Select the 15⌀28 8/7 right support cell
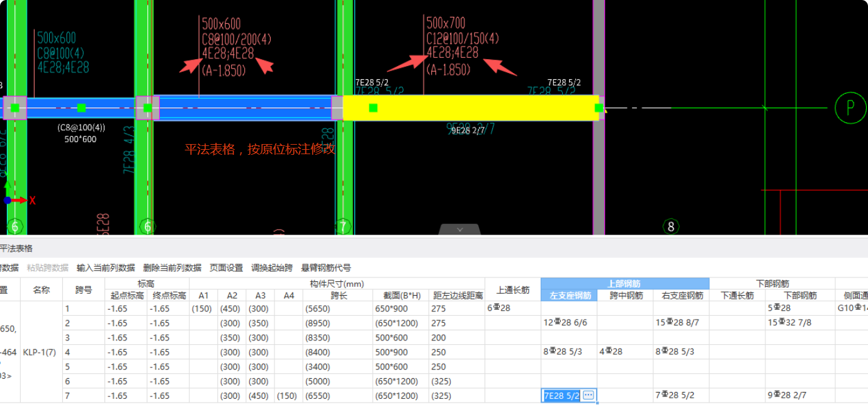This screenshot has width=868, height=414. point(681,323)
